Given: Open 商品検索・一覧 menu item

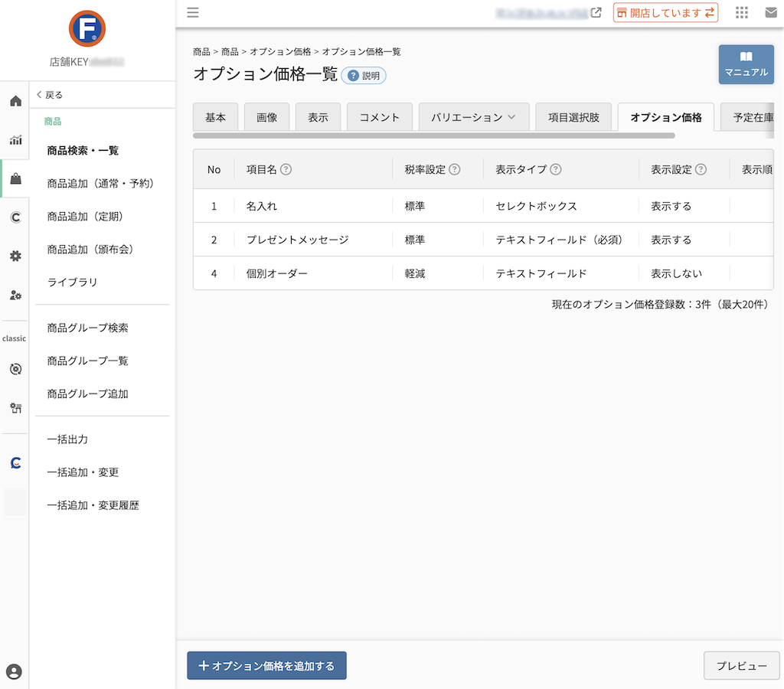Looking at the screenshot, I should click(83, 151).
